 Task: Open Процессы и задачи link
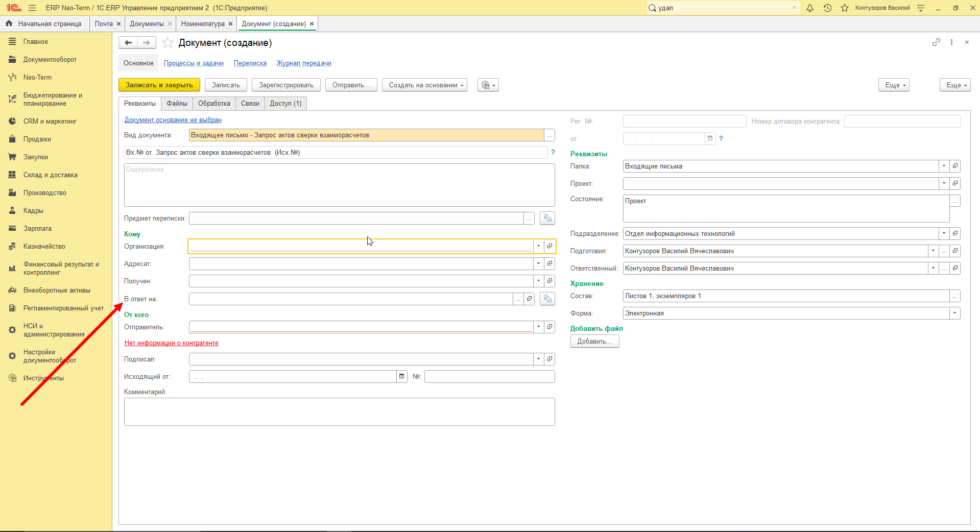coord(194,63)
